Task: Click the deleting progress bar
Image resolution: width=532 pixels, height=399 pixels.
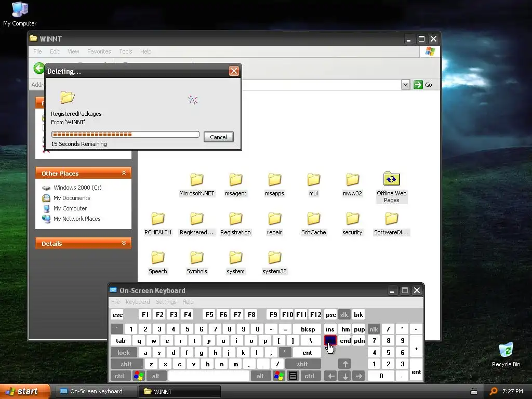Action: pos(125,135)
